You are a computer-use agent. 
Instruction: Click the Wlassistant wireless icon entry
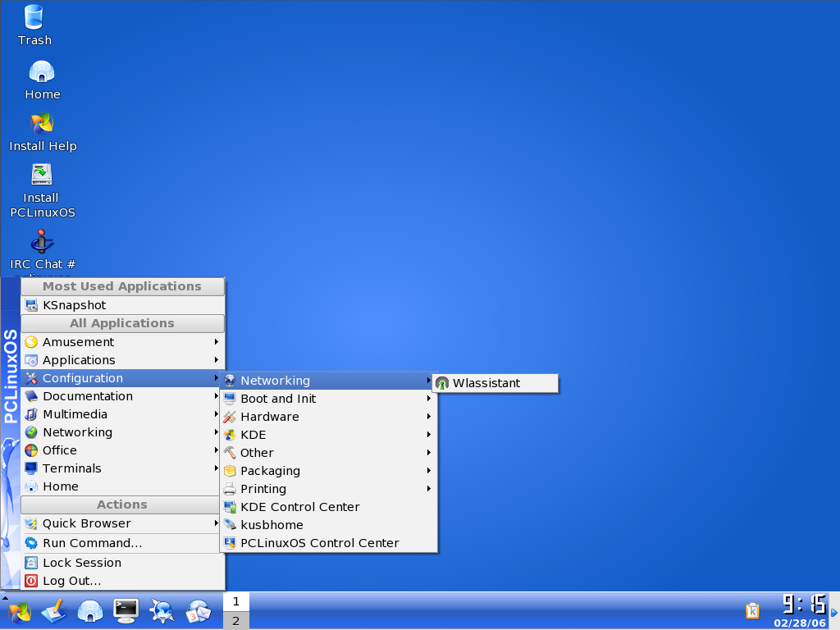point(495,383)
